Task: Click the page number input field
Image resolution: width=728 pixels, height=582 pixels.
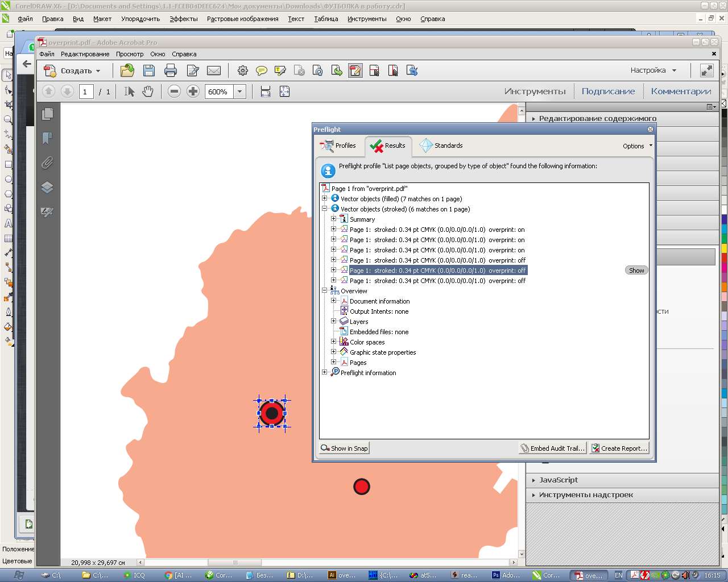Action: [x=86, y=92]
